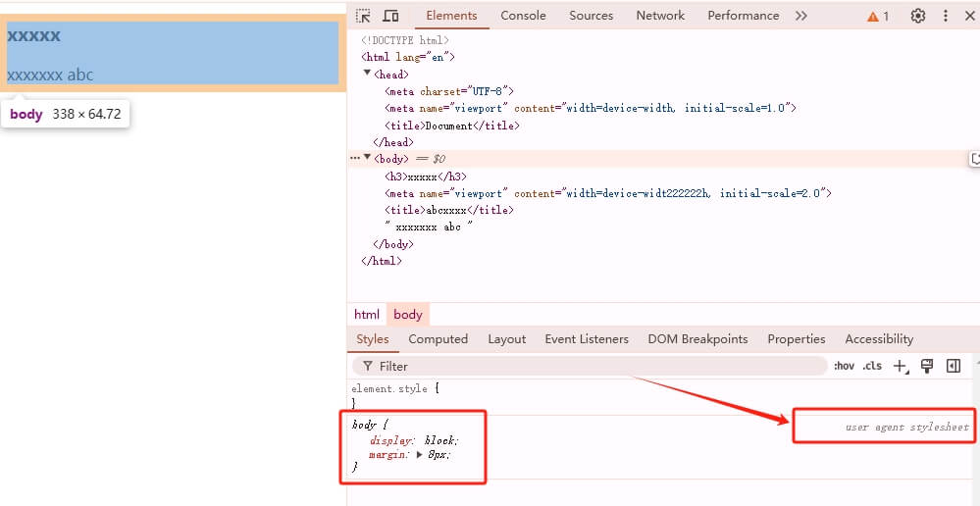Toggle the computed styles sidebar icon
Viewport: 980px width, 506px height.
click(x=953, y=366)
